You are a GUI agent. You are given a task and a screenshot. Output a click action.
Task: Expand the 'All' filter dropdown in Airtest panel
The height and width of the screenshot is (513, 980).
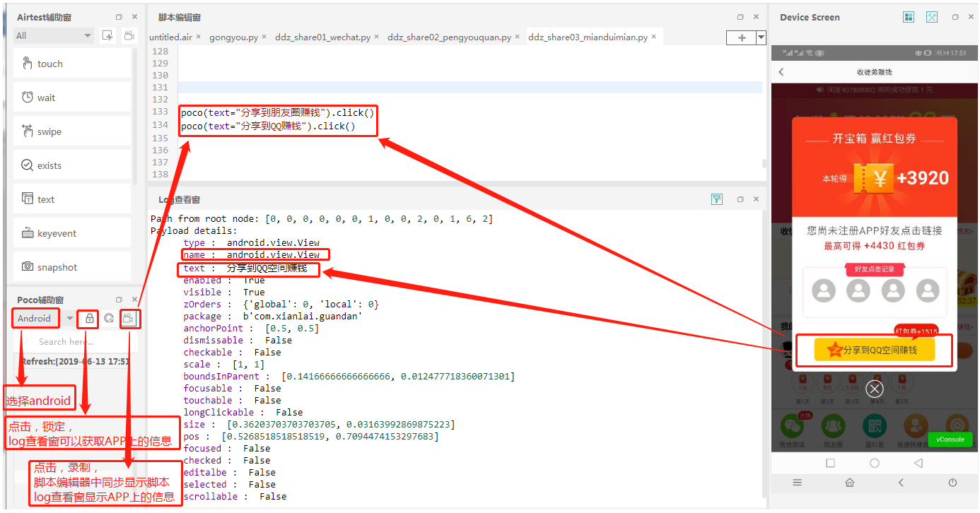(54, 35)
